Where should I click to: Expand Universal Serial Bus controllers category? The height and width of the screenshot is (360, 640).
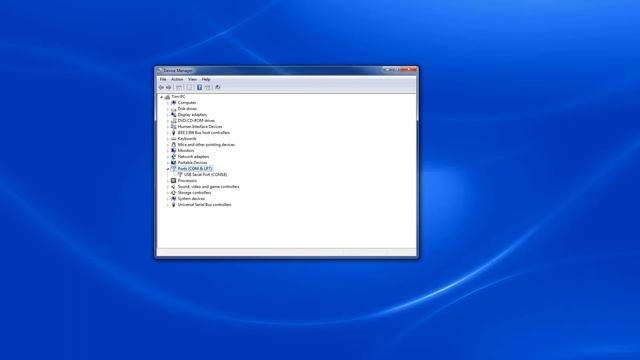(x=168, y=205)
